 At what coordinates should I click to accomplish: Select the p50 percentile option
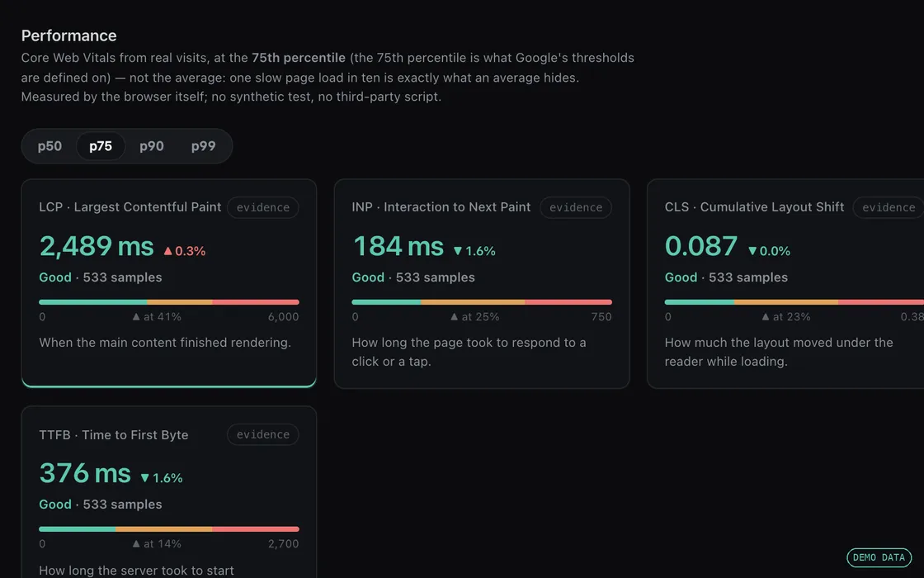49,146
